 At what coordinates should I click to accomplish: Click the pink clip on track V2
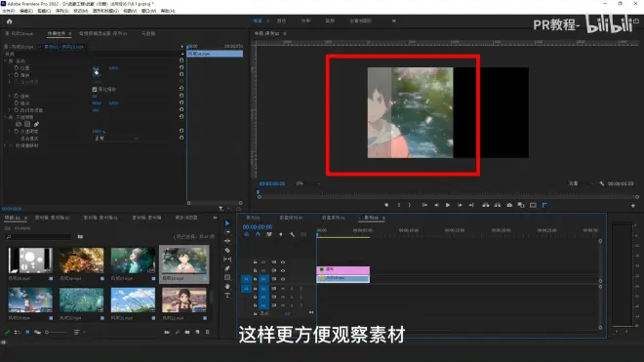click(x=342, y=270)
